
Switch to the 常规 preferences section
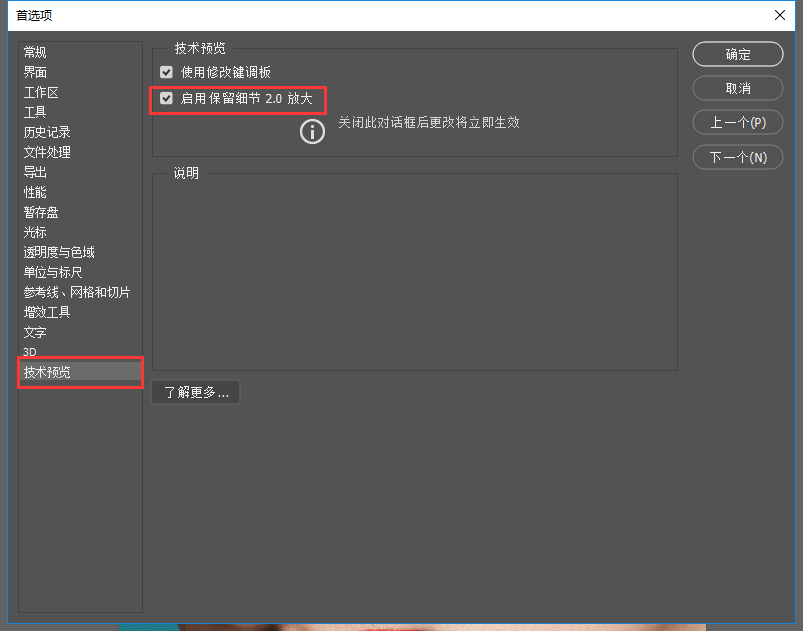tap(35, 52)
